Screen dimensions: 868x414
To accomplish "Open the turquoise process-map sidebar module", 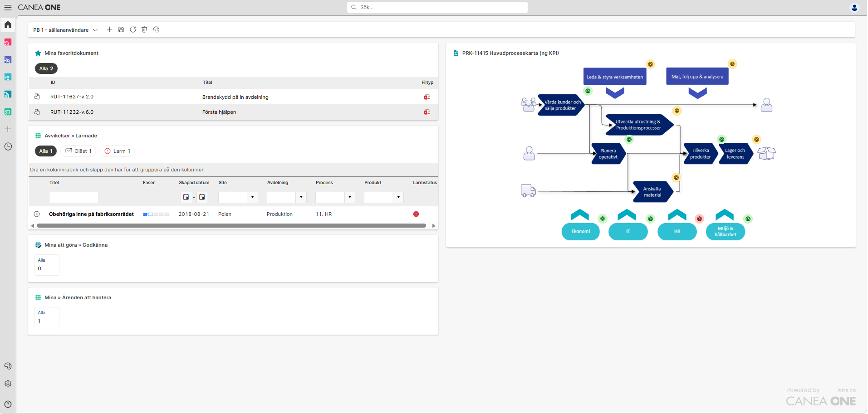I will click(8, 77).
